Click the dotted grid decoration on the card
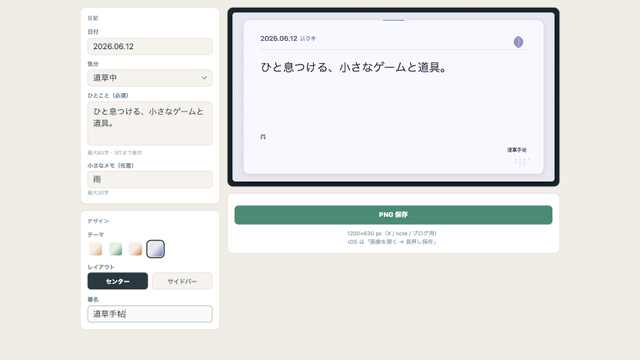Screen dimensions: 640x360 tap(522, 162)
